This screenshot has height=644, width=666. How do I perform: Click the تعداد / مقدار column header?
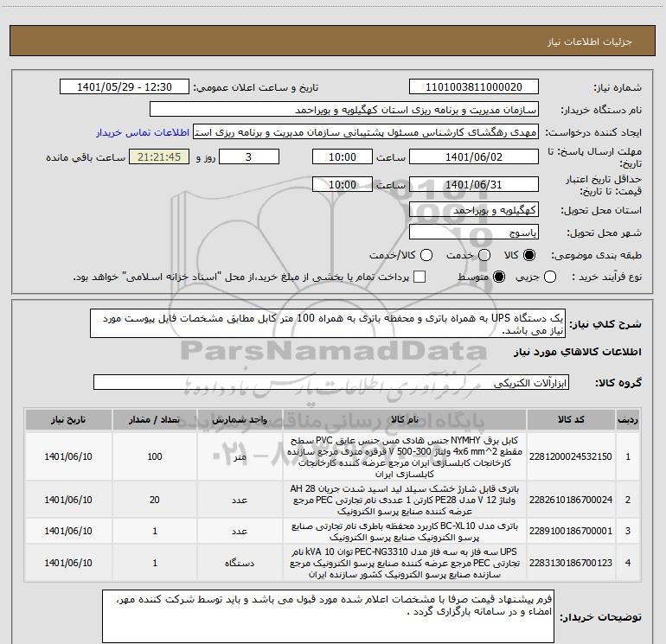(155, 420)
